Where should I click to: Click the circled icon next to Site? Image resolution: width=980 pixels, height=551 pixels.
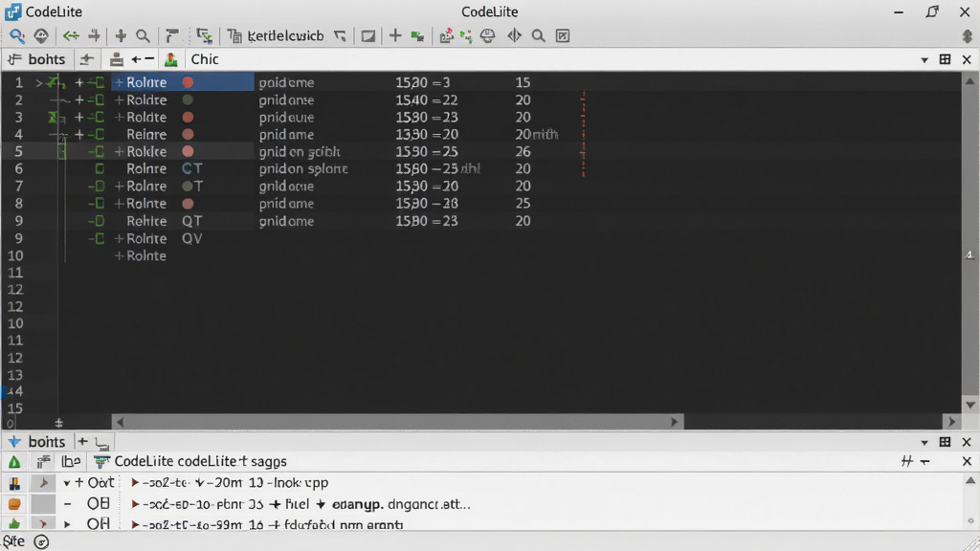coord(41,541)
